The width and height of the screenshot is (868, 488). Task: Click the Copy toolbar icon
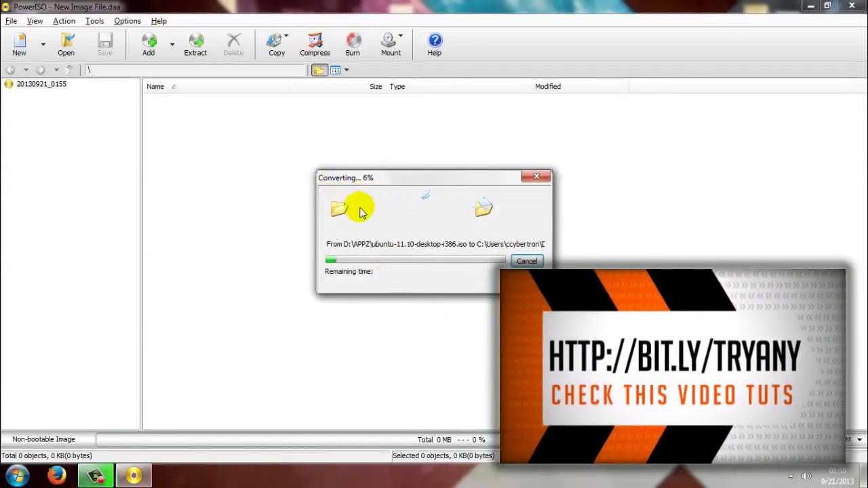(x=277, y=45)
